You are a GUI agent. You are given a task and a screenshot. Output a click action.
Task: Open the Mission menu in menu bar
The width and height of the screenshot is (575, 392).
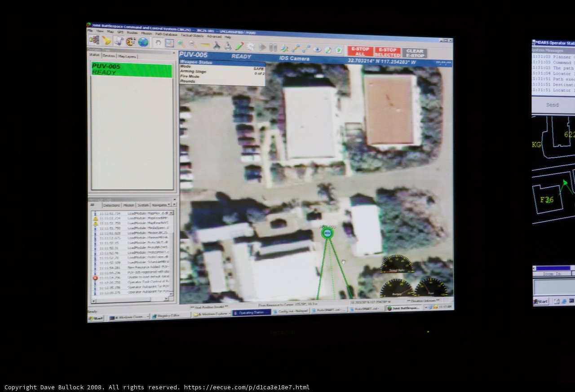click(146, 33)
